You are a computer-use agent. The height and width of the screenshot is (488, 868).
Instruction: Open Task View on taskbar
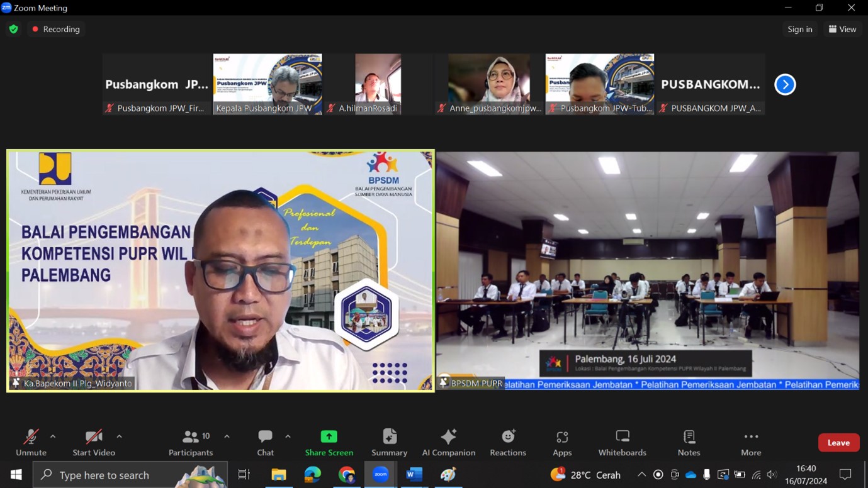244,475
